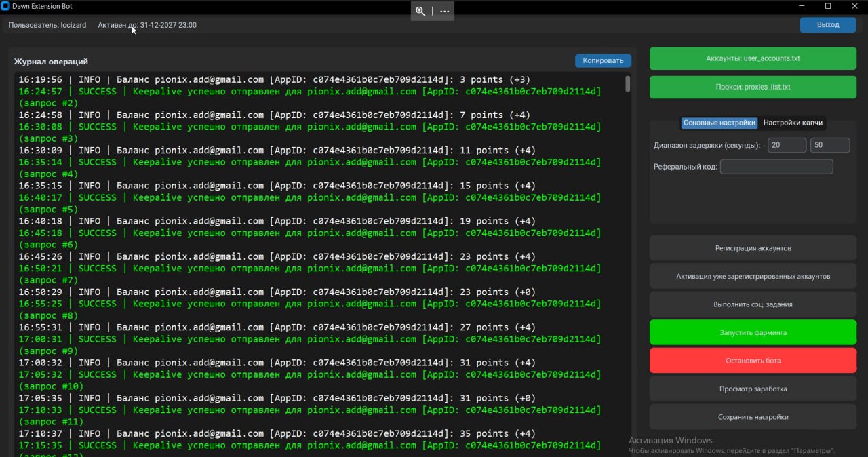Select proxies file proxies_list.txt button
This screenshot has width=868, height=457.
(x=753, y=87)
